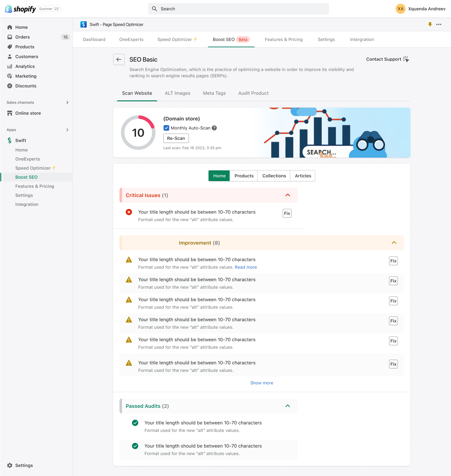Switch to the Features & Pricing tab
This screenshot has height=476, width=451.
284,39
